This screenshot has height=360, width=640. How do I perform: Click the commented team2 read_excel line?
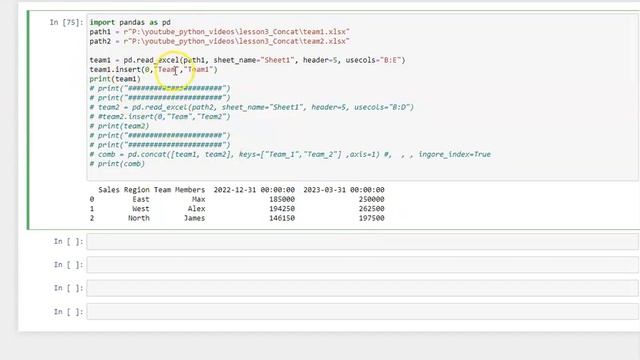tap(252, 107)
